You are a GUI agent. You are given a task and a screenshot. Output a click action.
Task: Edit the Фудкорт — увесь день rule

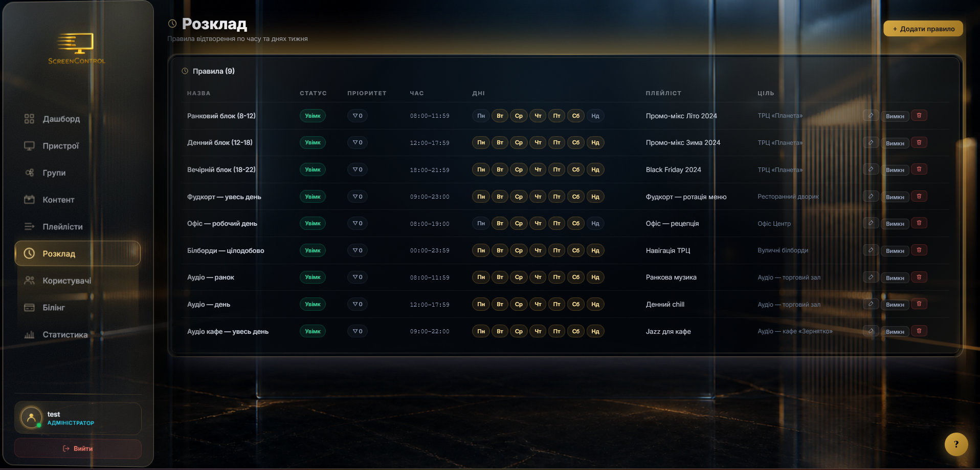point(871,196)
